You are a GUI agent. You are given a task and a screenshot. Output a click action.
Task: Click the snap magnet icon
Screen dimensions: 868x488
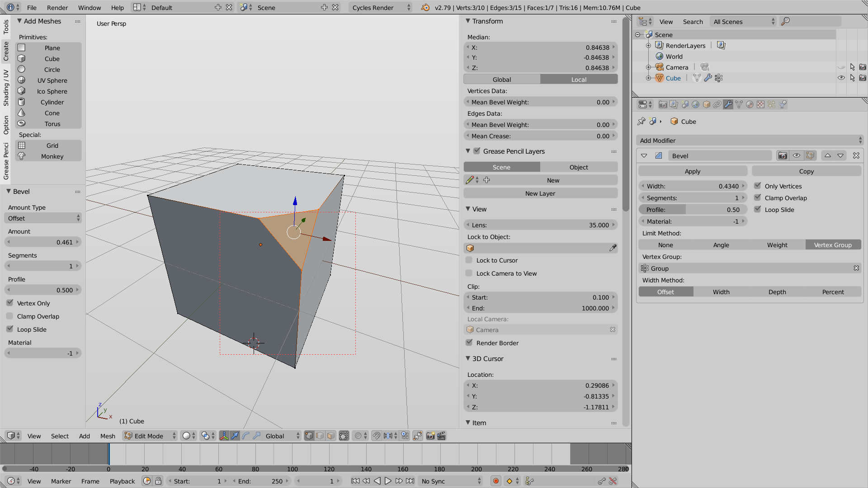coord(376,436)
